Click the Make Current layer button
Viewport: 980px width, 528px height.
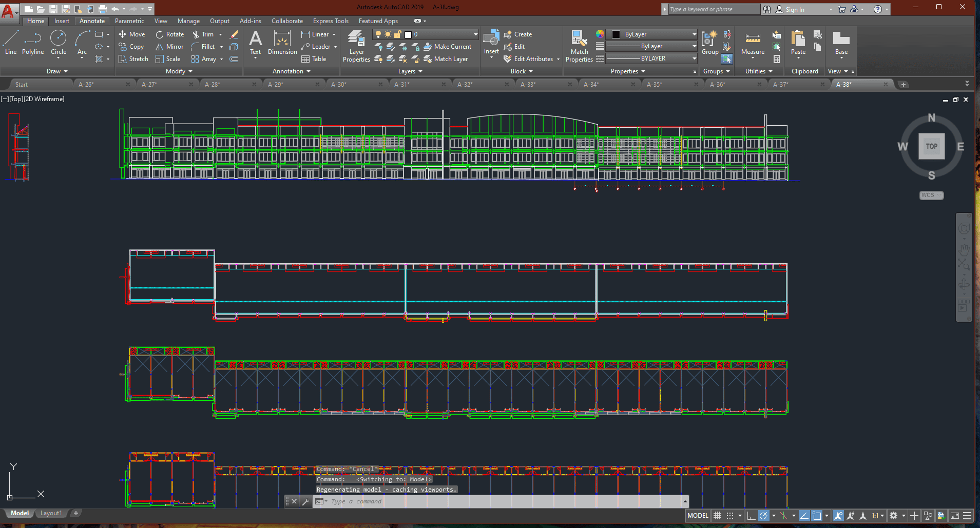447,47
